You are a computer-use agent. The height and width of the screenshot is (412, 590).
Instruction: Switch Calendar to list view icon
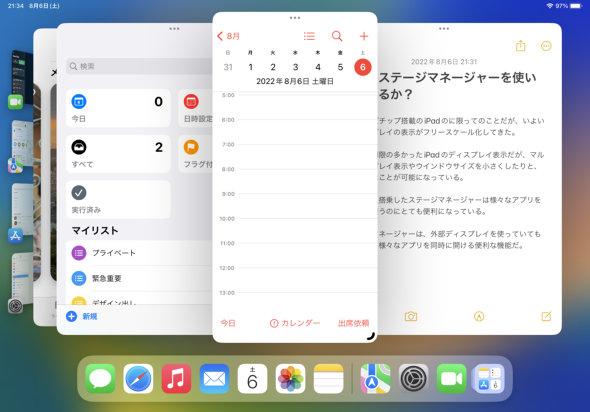(x=309, y=36)
